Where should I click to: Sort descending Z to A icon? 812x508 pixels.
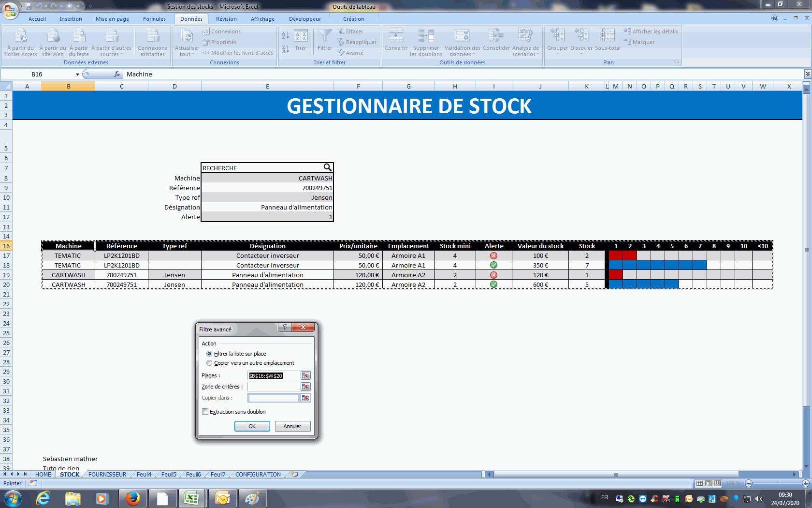(286, 49)
